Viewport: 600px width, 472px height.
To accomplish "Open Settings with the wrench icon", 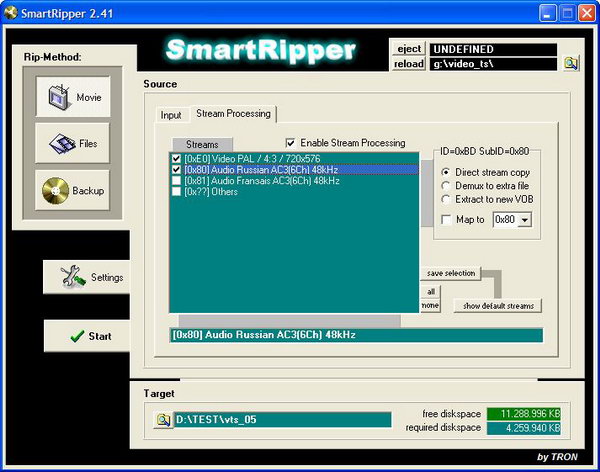I will click(x=87, y=277).
